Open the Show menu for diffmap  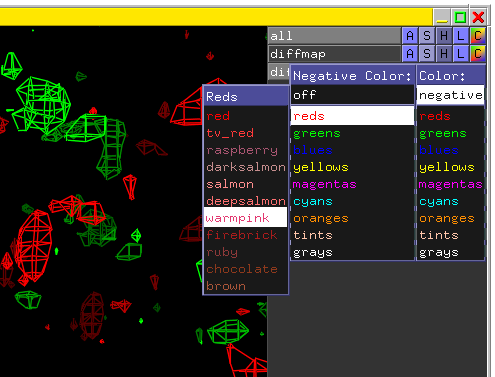(x=427, y=54)
